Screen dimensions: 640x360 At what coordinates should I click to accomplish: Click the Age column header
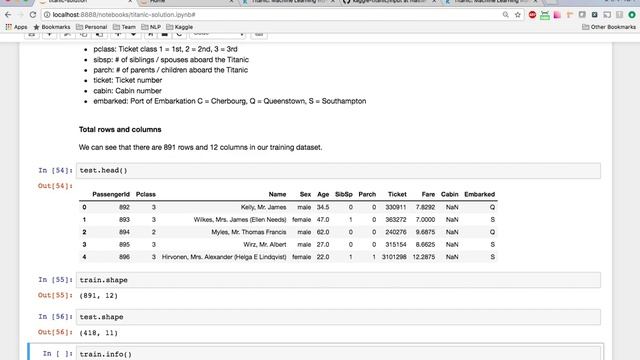[323, 194]
